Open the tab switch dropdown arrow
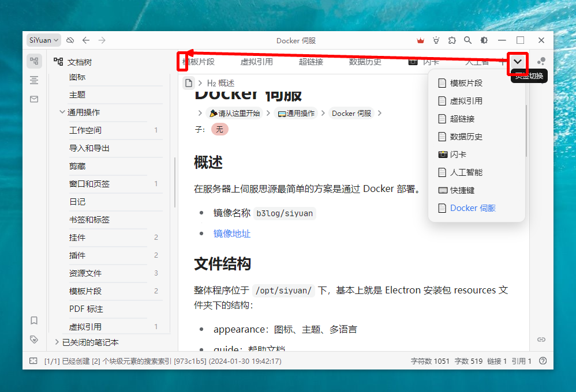The width and height of the screenshot is (576, 392). point(518,62)
